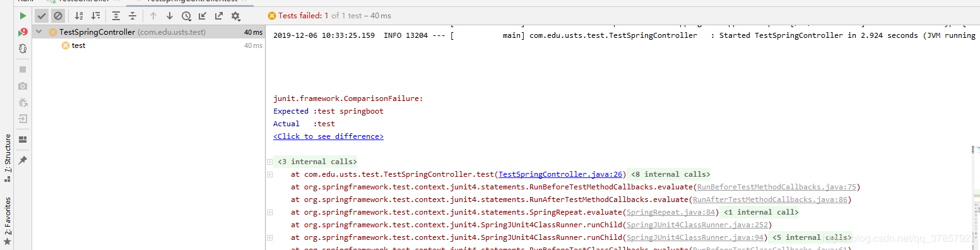Unfold the '<5 internal calls>' label
980x250 pixels.
pyautogui.click(x=810, y=237)
